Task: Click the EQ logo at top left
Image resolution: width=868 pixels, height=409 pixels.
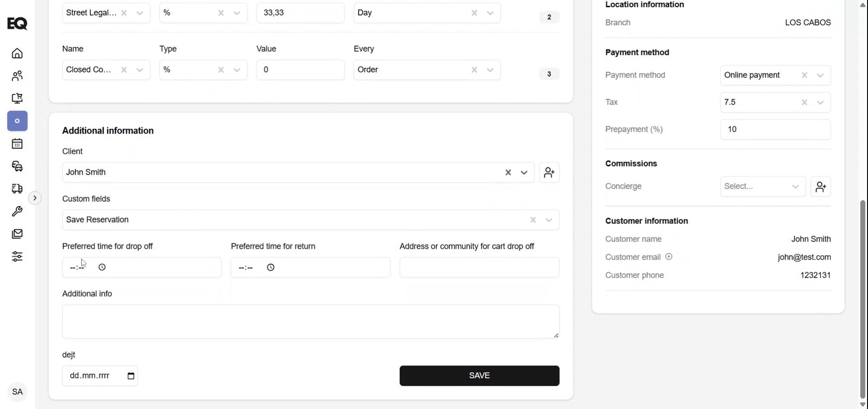Action: pyautogui.click(x=17, y=24)
